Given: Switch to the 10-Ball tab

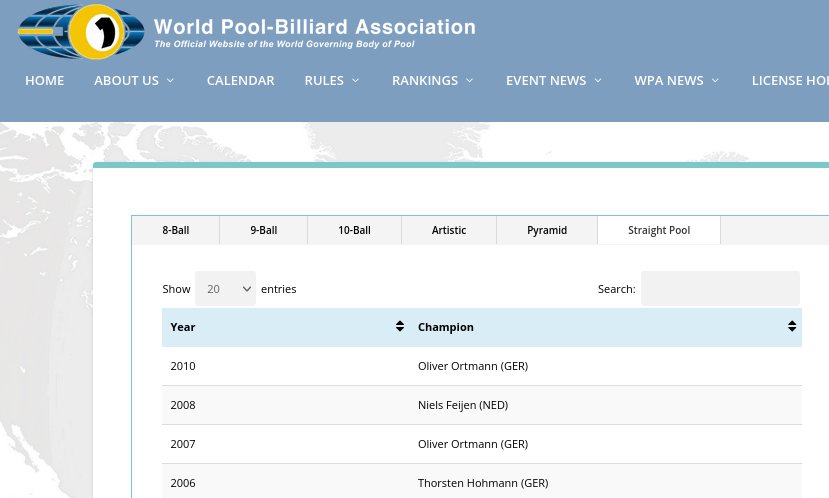Looking at the screenshot, I should tap(354, 230).
